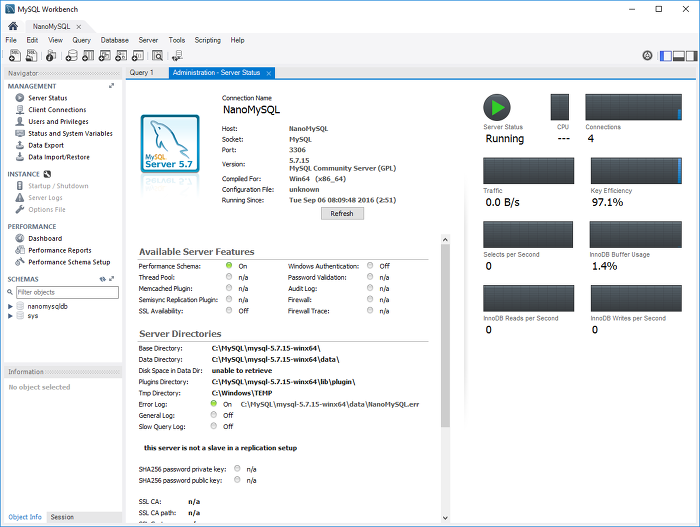
Task: Toggle the left sidebar panel visibility icon
Action: (666, 56)
